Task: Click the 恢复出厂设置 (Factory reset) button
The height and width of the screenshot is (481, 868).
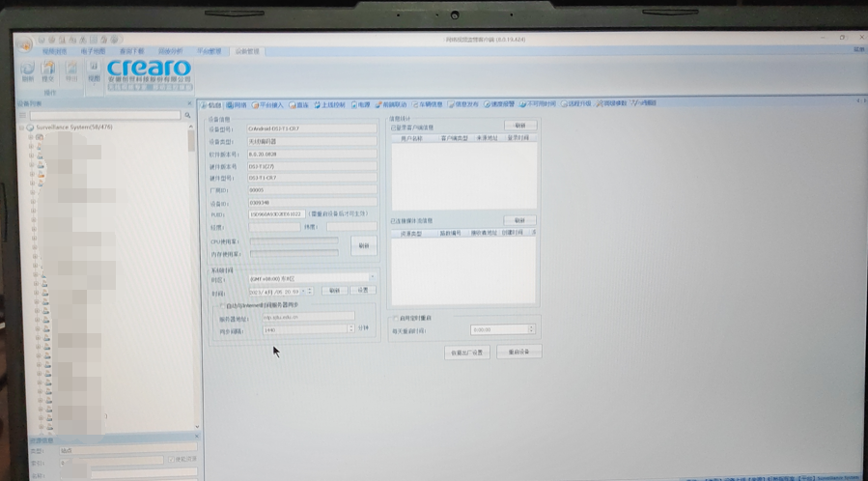Action: click(x=466, y=353)
